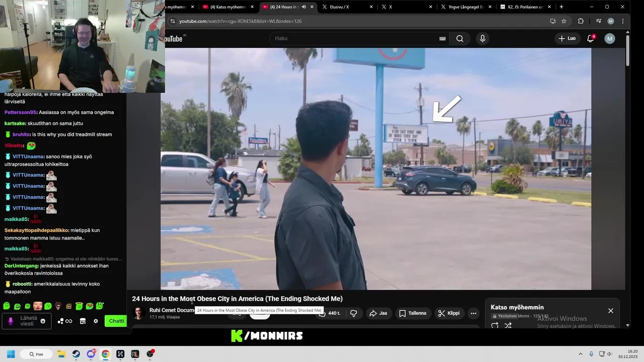Open Chrome three-dot menu

click(623, 21)
